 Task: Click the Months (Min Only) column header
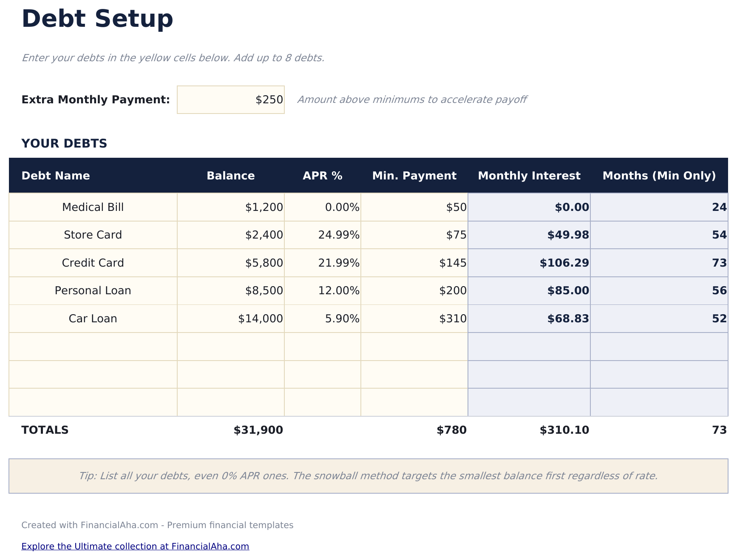(x=659, y=175)
